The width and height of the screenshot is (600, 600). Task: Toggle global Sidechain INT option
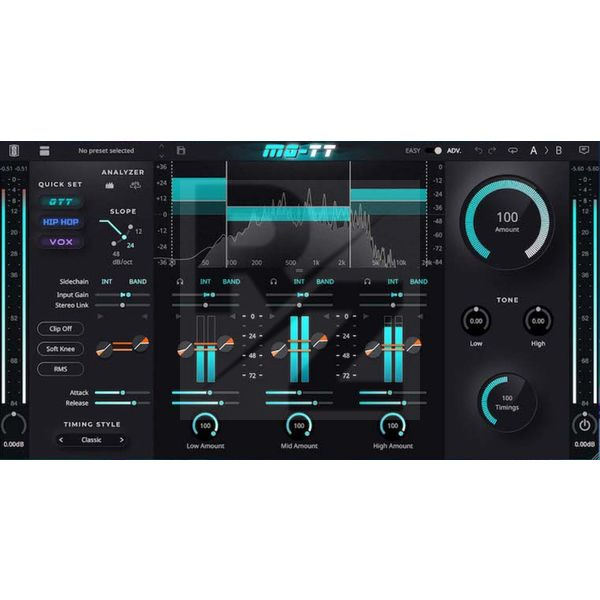tap(106, 282)
